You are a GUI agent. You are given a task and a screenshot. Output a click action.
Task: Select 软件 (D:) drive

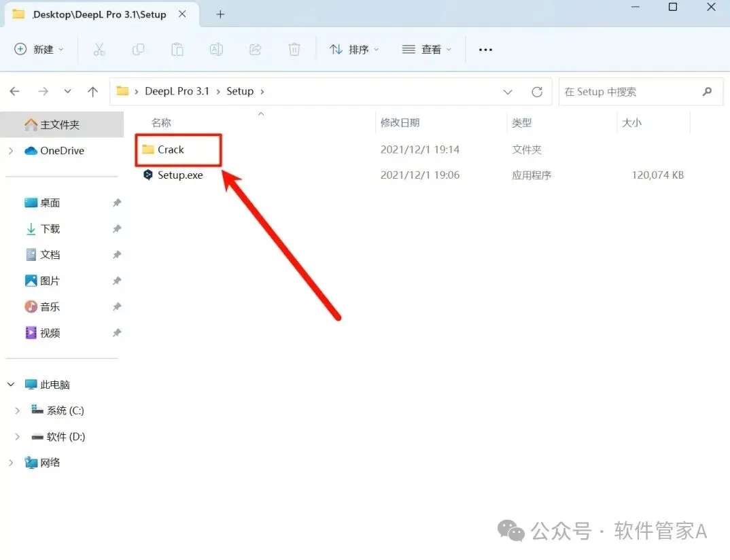(x=58, y=436)
